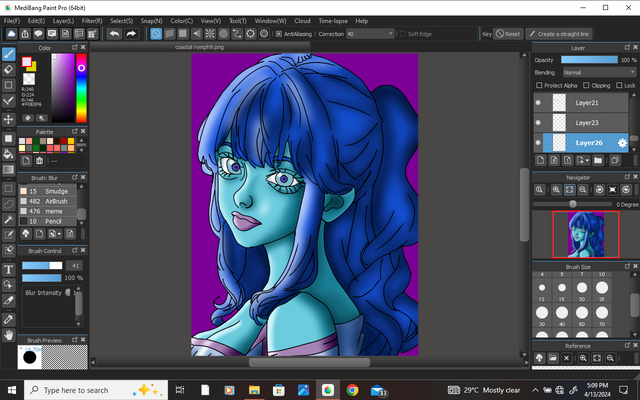Create a new folder in Layer panel

tap(598, 160)
